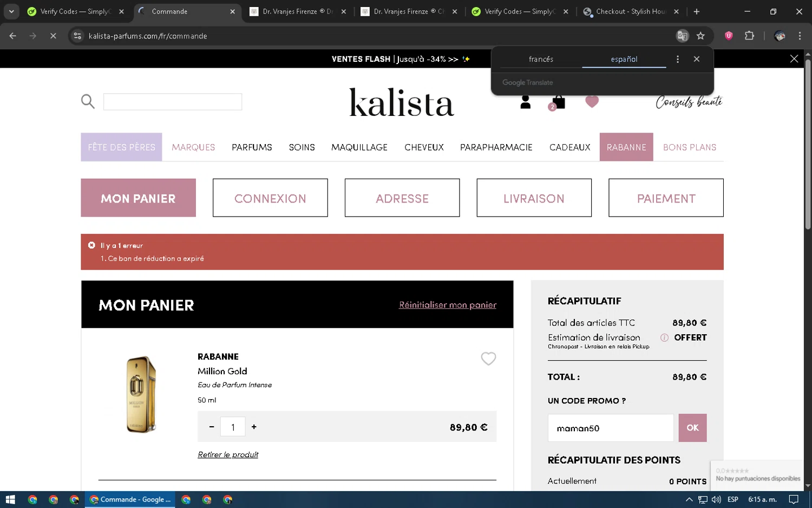Open Windows Start menu
The image size is (812, 508).
click(x=10, y=499)
